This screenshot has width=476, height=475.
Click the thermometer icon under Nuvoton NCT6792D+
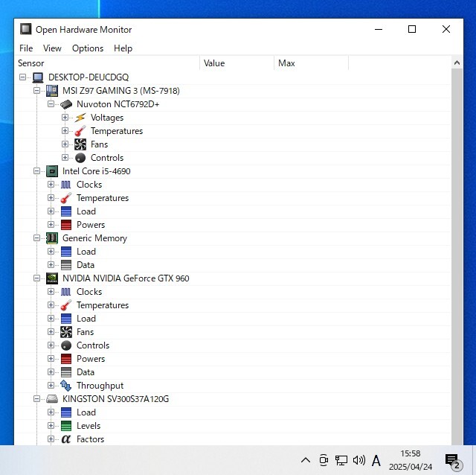click(80, 131)
